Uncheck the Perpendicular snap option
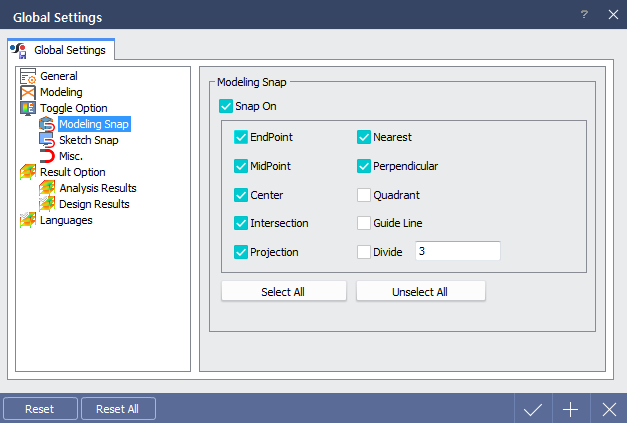 [365, 166]
